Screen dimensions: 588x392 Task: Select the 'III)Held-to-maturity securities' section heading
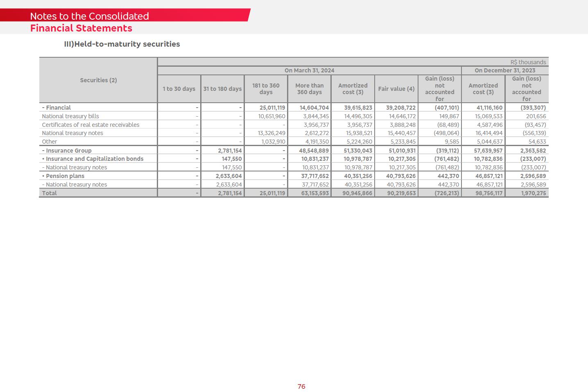pyautogui.click(x=122, y=44)
